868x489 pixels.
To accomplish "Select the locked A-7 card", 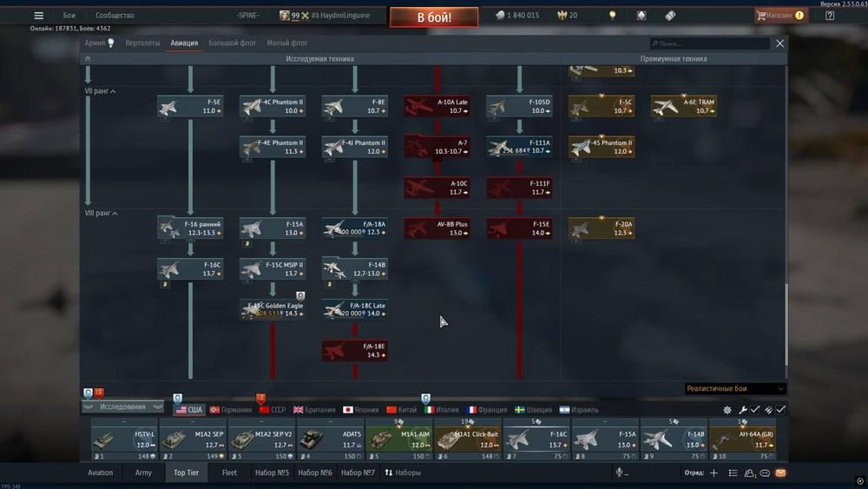I will click(x=437, y=147).
